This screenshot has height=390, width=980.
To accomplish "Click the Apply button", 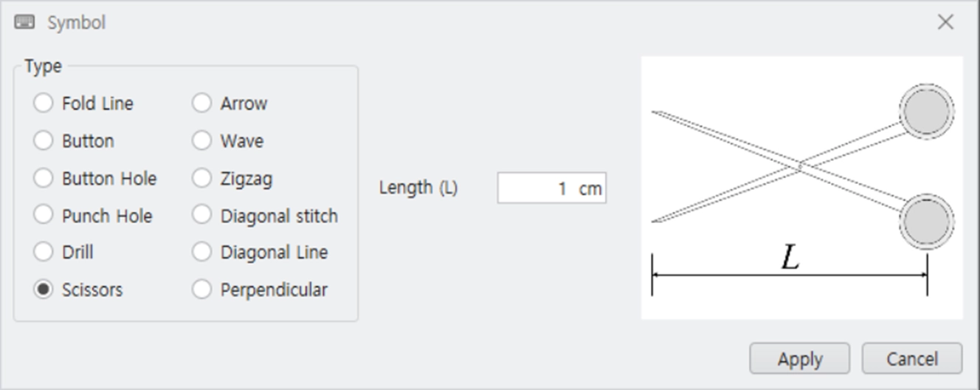I will pos(800,359).
